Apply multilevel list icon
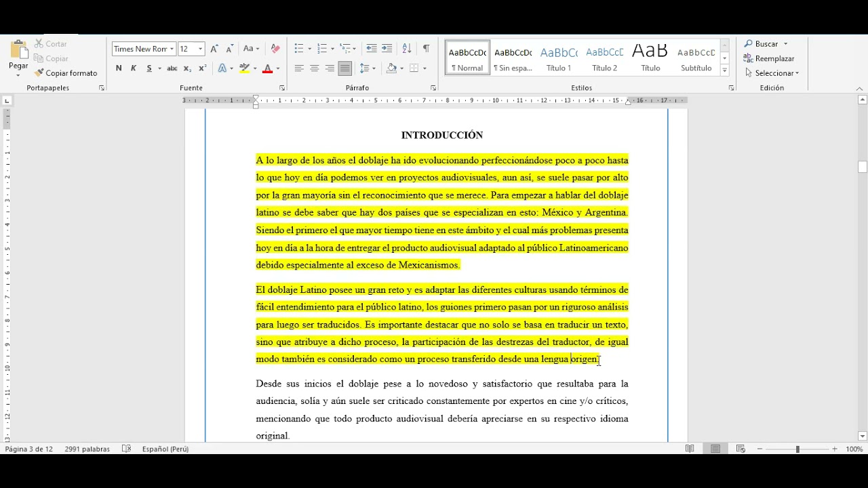868x488 pixels. click(x=344, y=49)
